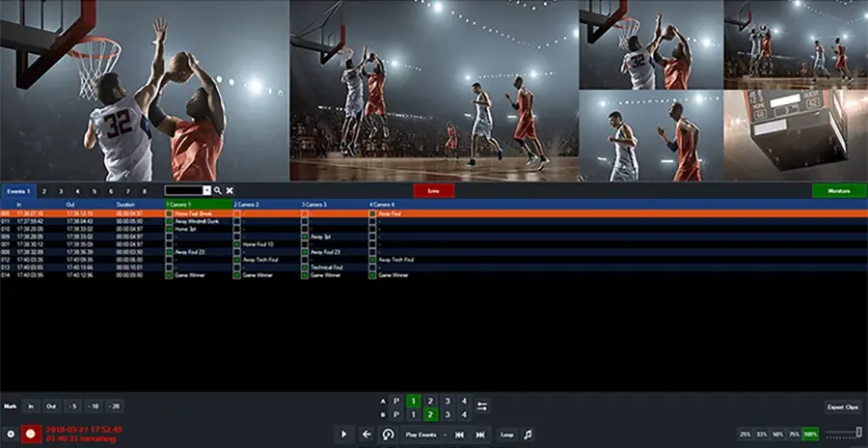
Task: Toggle Camera 3 checkbox for Technical Foul
Action: point(305,267)
